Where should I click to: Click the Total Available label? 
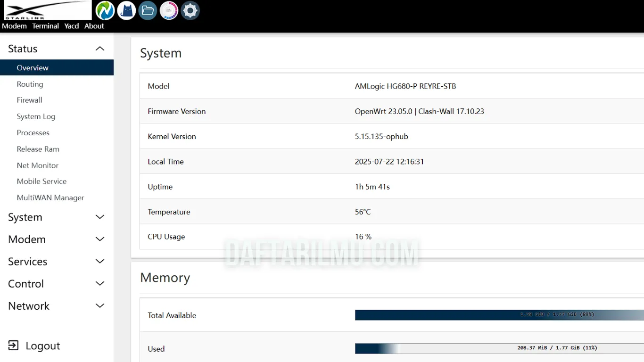pyautogui.click(x=172, y=315)
